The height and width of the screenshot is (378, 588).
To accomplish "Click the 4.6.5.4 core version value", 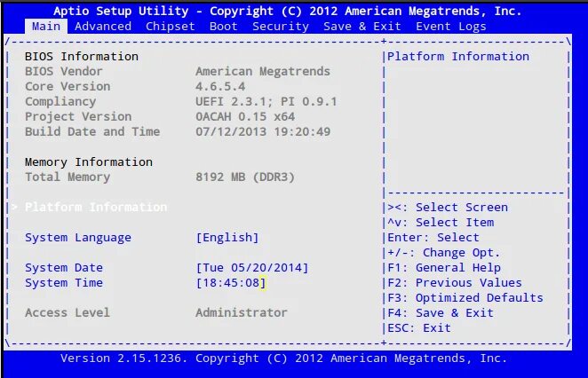I will 220,87.
